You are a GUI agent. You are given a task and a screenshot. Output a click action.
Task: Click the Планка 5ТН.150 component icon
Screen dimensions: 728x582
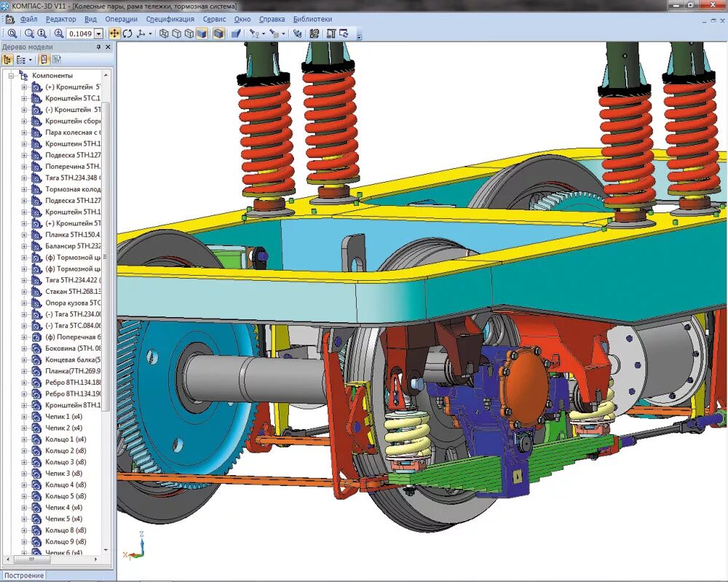point(36,235)
